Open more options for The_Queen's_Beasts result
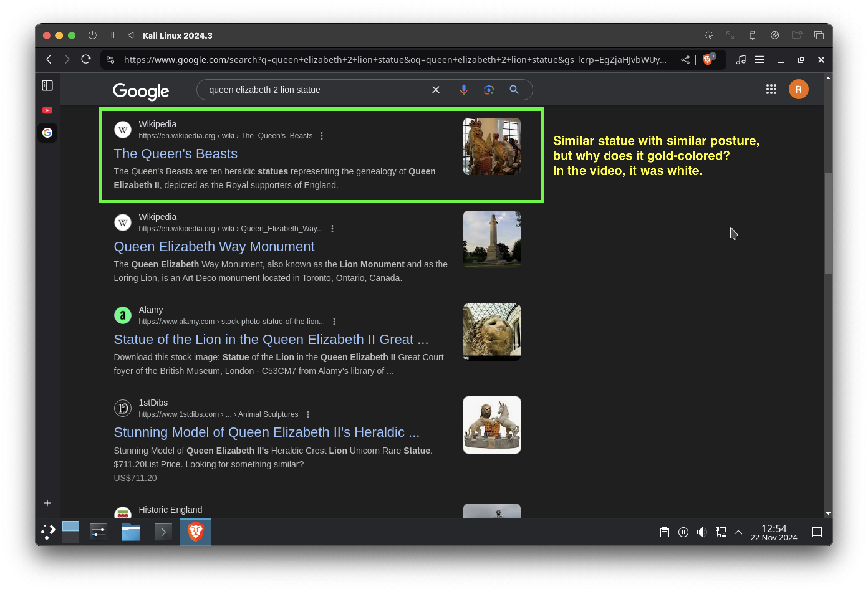 click(x=321, y=136)
